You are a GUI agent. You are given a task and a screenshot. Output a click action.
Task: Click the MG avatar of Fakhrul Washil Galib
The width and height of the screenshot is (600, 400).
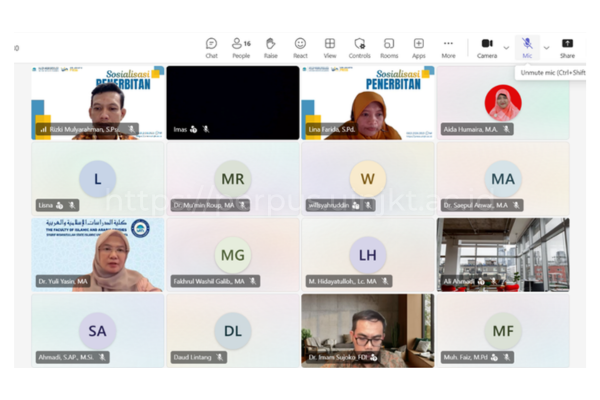point(233,255)
